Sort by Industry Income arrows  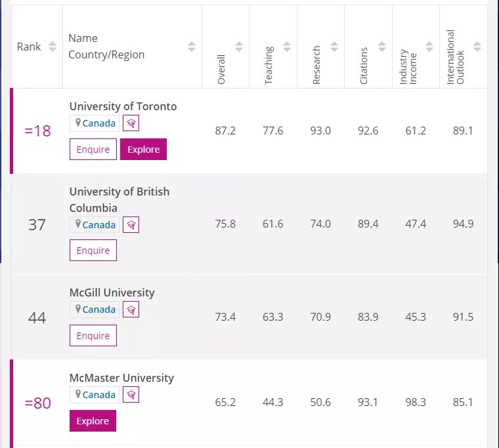coord(429,47)
